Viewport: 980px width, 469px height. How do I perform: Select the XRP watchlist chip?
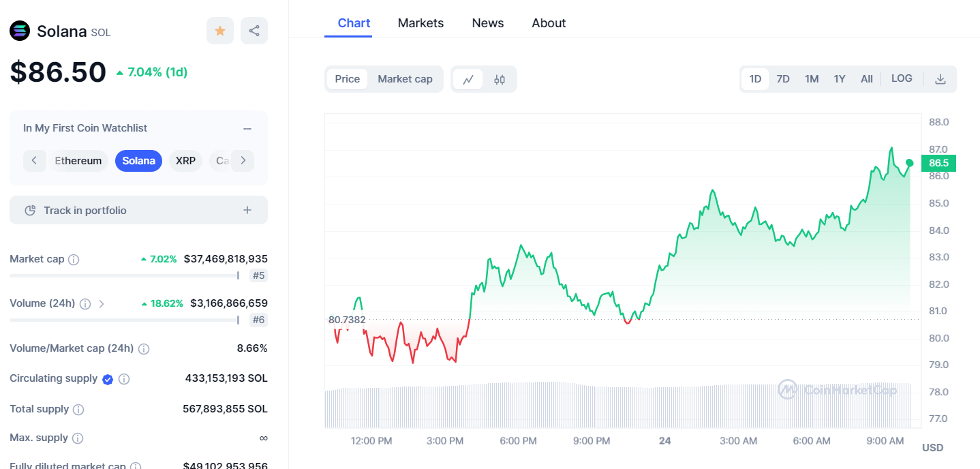[185, 161]
